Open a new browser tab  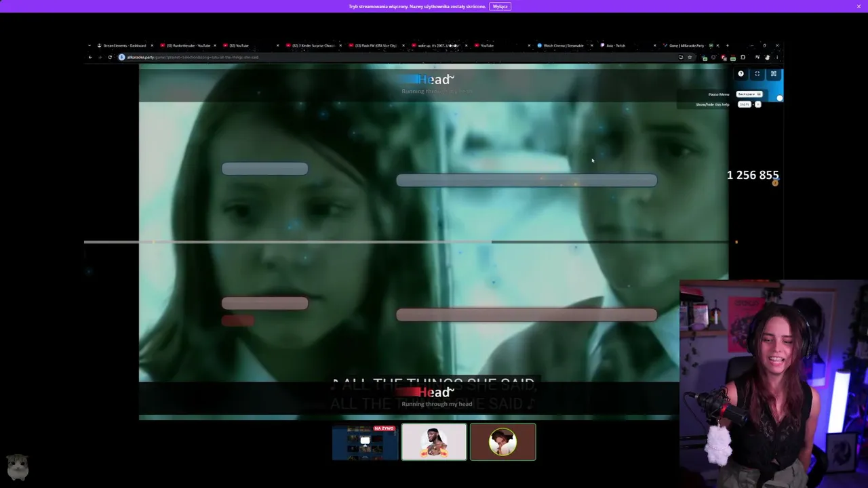tap(727, 45)
